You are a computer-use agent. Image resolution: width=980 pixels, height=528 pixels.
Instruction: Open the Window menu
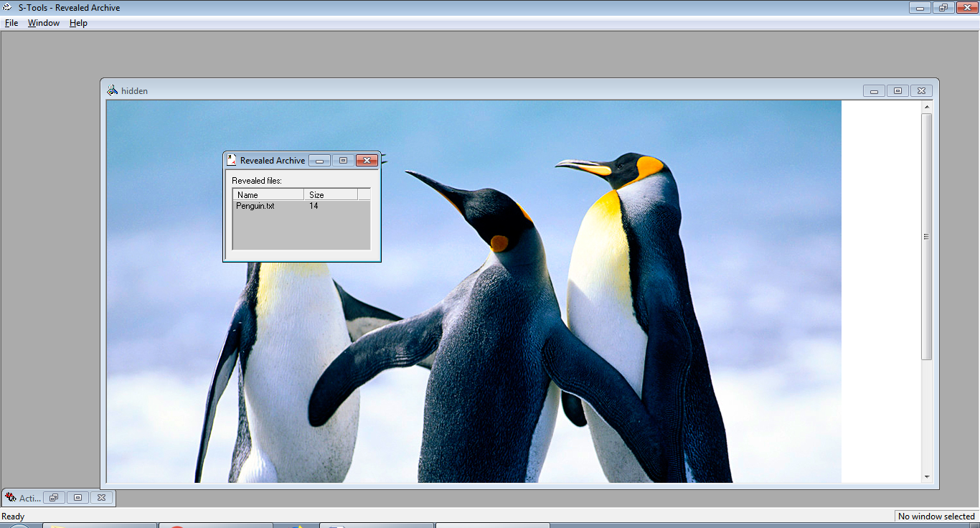(44, 23)
